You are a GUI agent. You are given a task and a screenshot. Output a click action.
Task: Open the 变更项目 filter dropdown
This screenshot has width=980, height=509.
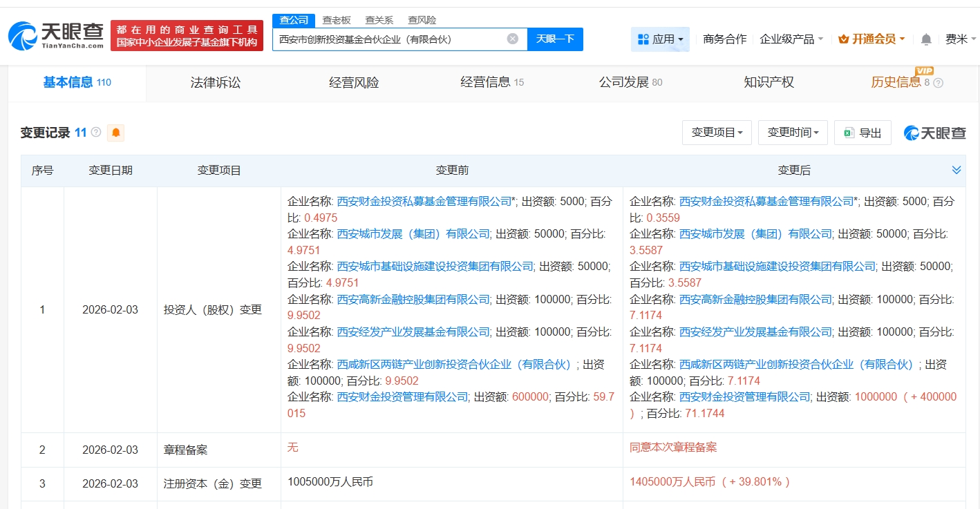[716, 133]
